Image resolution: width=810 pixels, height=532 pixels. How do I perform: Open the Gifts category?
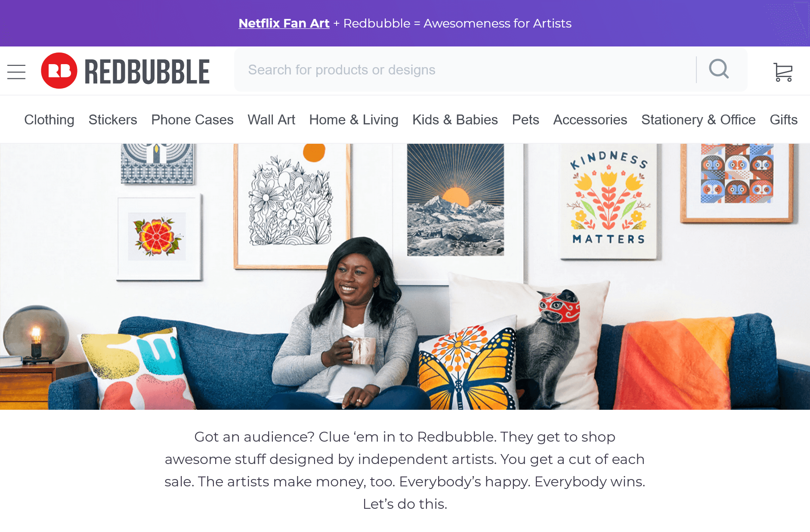tap(783, 120)
